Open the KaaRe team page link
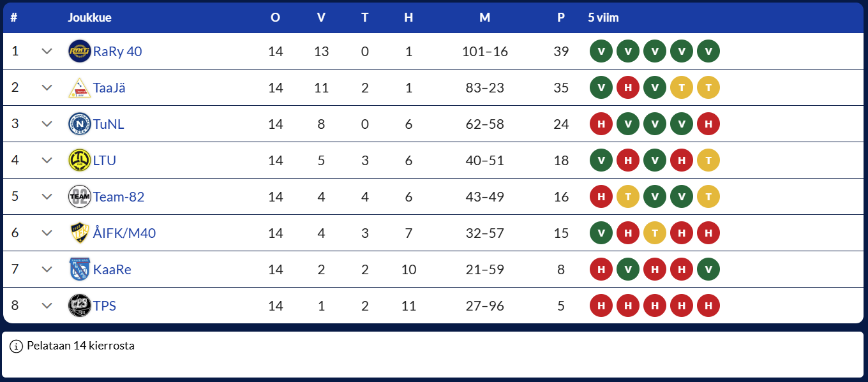The image size is (868, 382). [x=112, y=269]
